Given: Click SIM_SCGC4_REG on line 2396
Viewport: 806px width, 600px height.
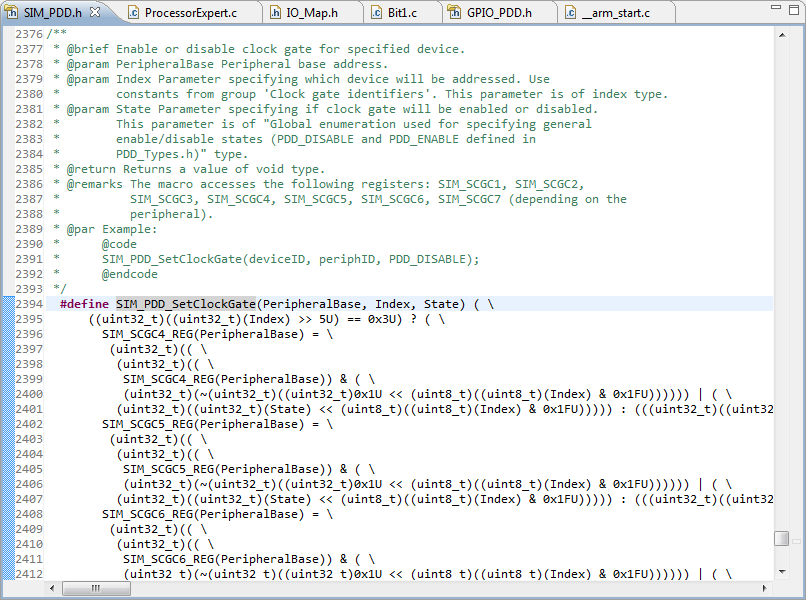Looking at the screenshot, I should tap(148, 334).
